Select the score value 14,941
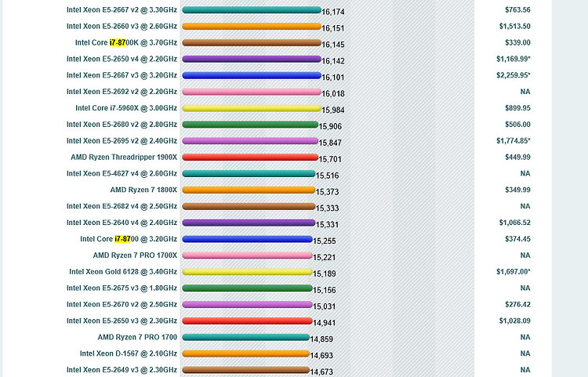Image resolution: width=588 pixels, height=377 pixels. pyautogui.click(x=325, y=323)
